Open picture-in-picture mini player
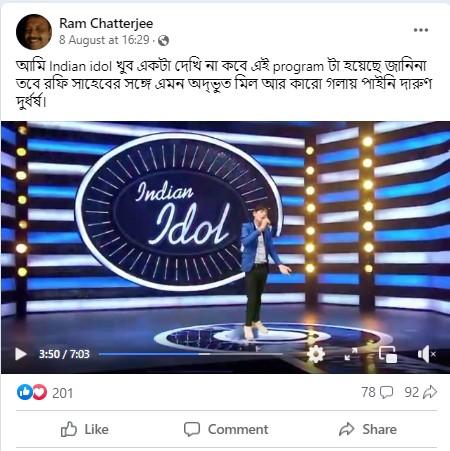Screen dimensions: 450x451 (388, 354)
